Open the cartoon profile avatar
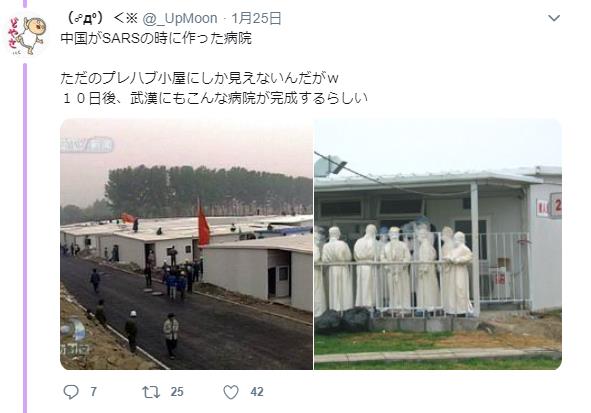591x413 pixels. 26,36
